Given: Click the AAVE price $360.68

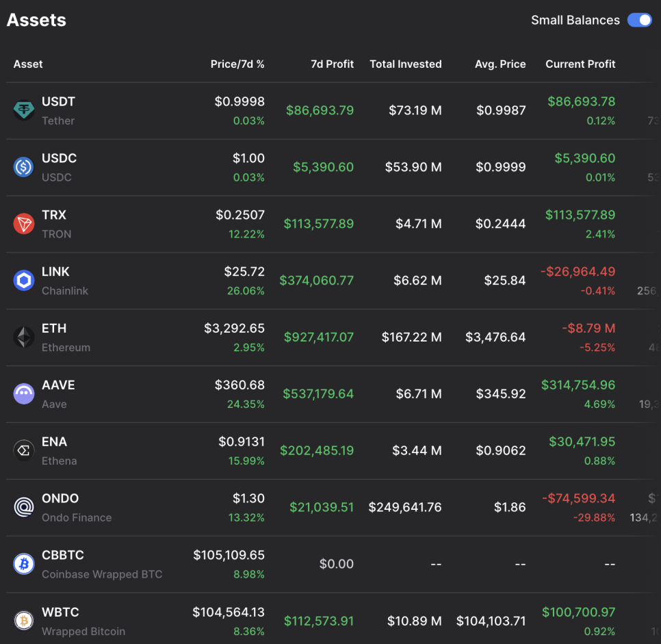Looking at the screenshot, I should (239, 385).
